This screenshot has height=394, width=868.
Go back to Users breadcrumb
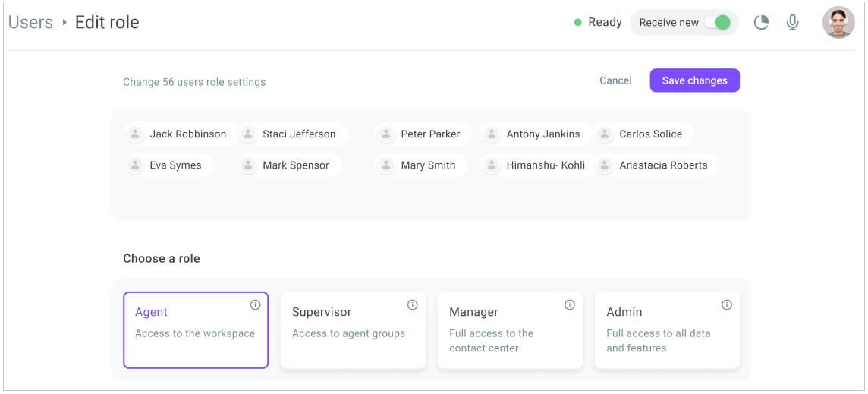30,22
